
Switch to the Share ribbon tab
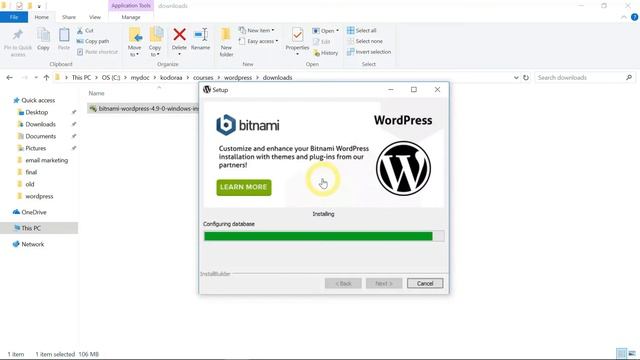(69, 17)
